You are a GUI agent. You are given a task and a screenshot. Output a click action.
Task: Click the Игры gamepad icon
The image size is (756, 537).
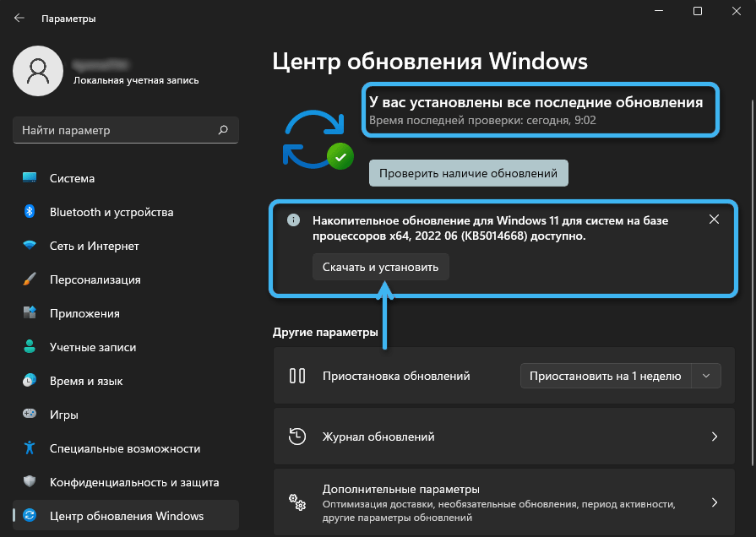pyautogui.click(x=30, y=415)
